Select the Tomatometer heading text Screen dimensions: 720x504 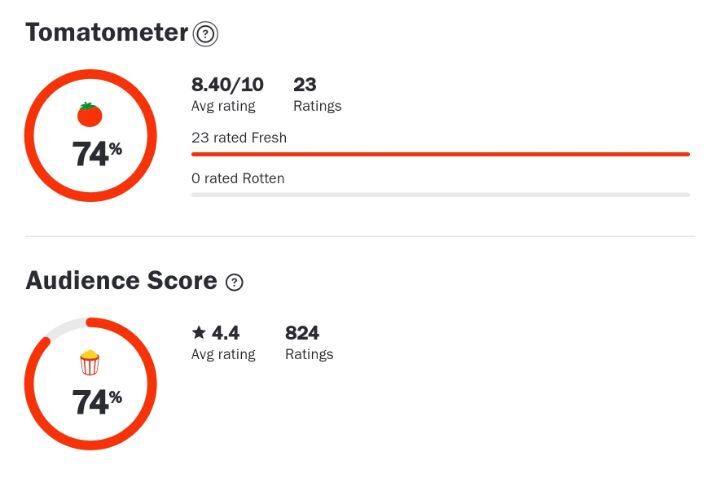106,33
